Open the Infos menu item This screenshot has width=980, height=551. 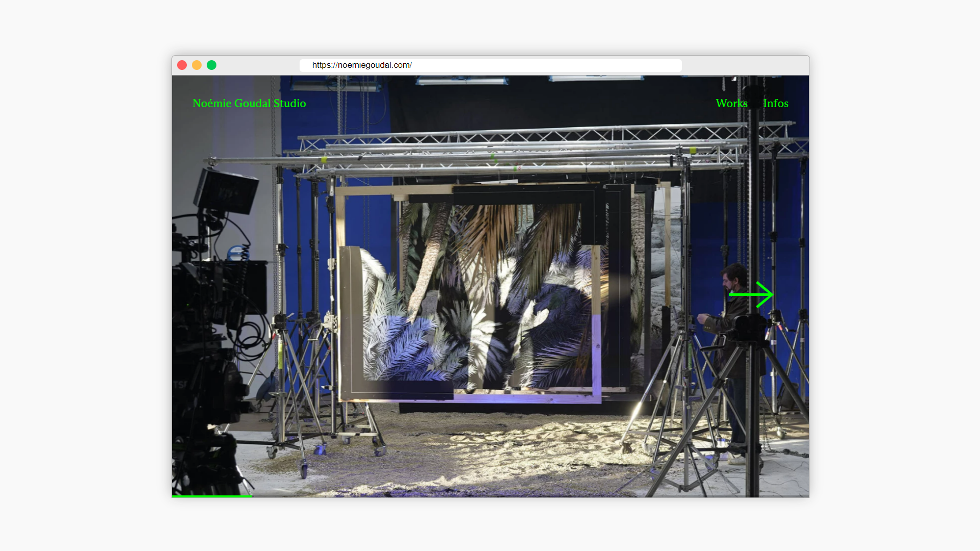click(775, 103)
